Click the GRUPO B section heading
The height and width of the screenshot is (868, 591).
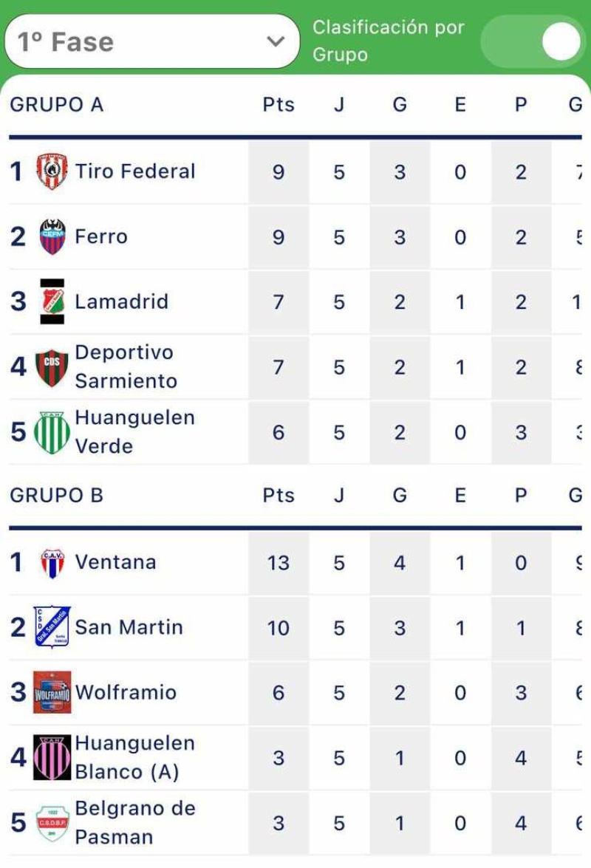tap(56, 496)
